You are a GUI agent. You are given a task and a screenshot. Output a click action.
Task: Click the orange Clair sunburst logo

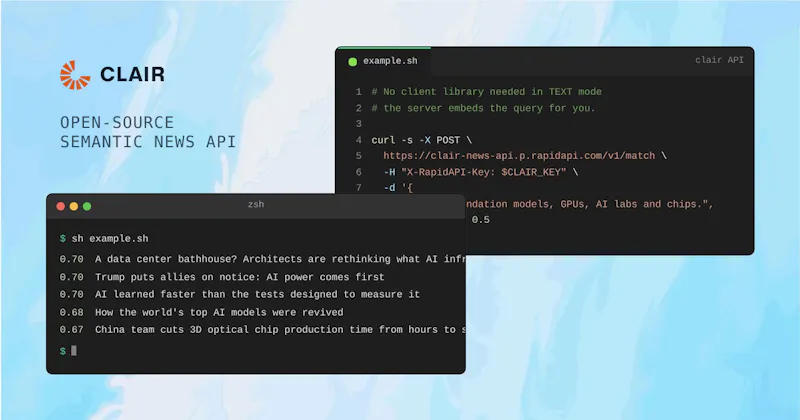[x=75, y=75]
